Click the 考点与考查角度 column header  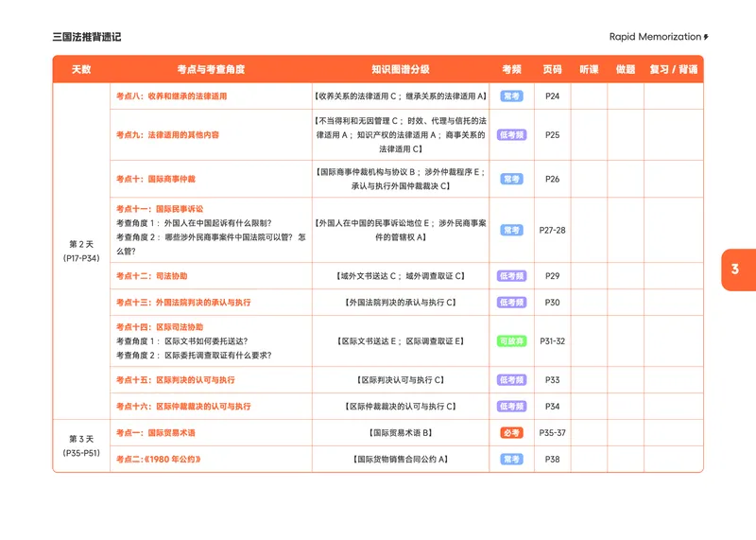(211, 69)
